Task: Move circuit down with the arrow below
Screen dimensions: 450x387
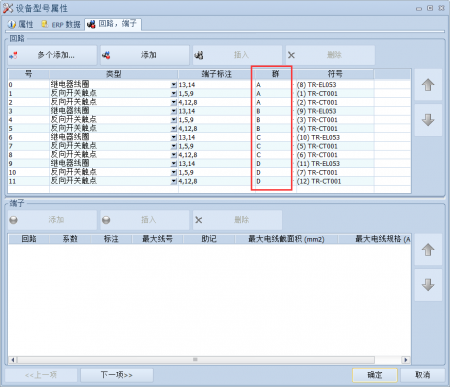Action: point(428,120)
